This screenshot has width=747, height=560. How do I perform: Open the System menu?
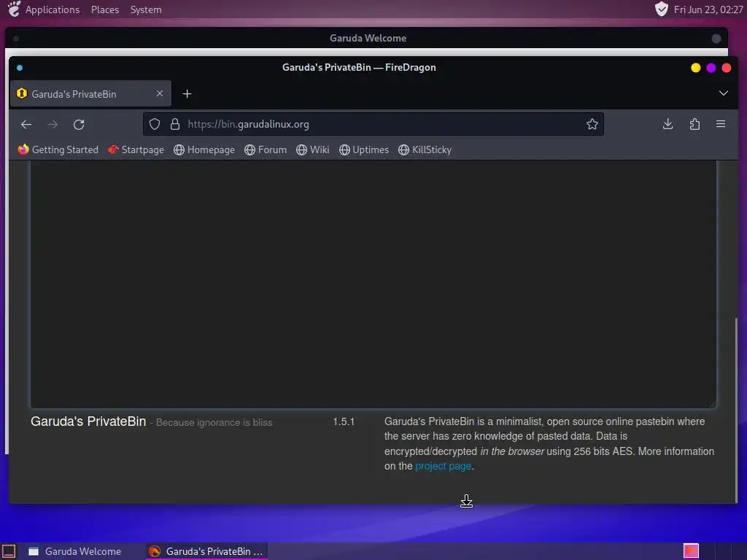[x=146, y=9]
